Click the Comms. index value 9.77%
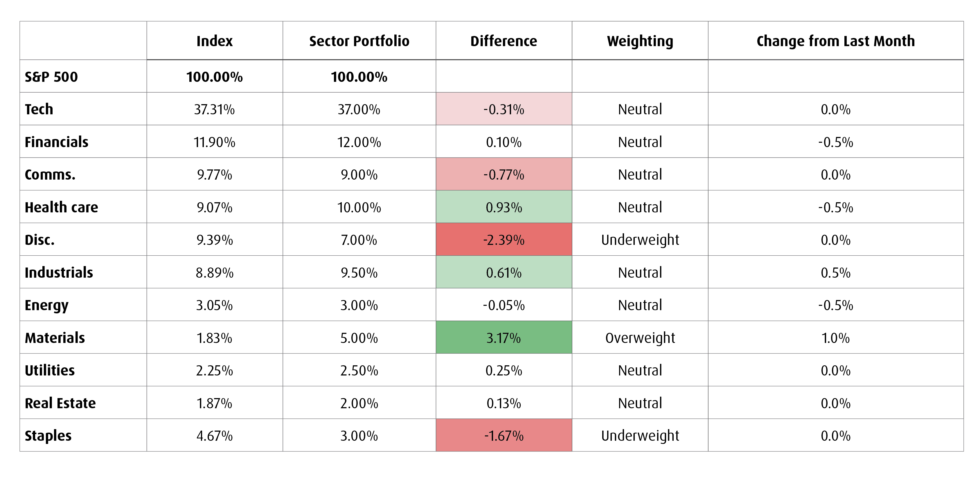Screen dimensions: 980x495 coord(215,175)
